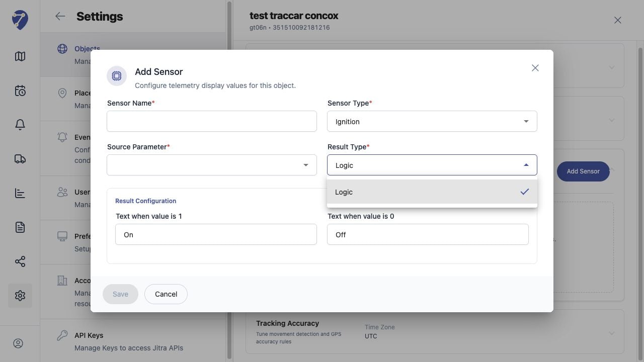Open the user profile icon at sidebar bottom
Viewport: 644px width, 362px height.
pyautogui.click(x=18, y=343)
